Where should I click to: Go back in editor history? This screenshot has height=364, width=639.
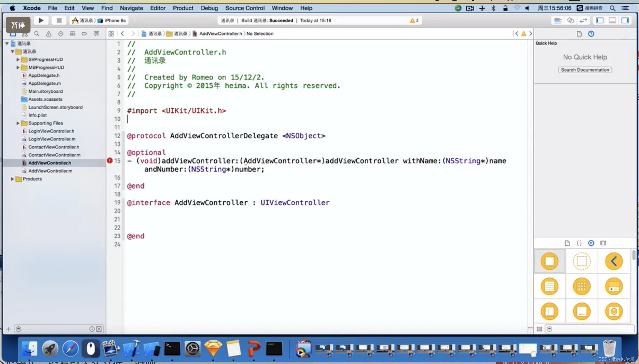pyautogui.click(x=122, y=34)
